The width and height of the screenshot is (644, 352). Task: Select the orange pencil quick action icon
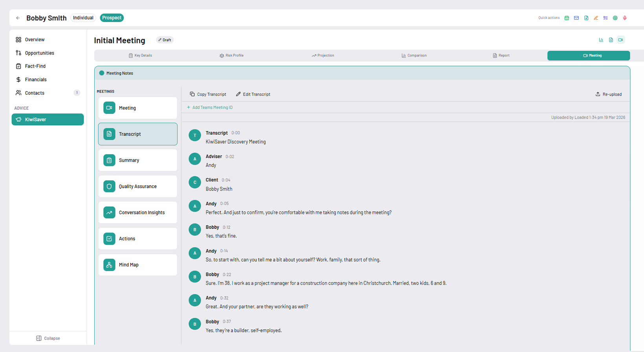tap(596, 18)
